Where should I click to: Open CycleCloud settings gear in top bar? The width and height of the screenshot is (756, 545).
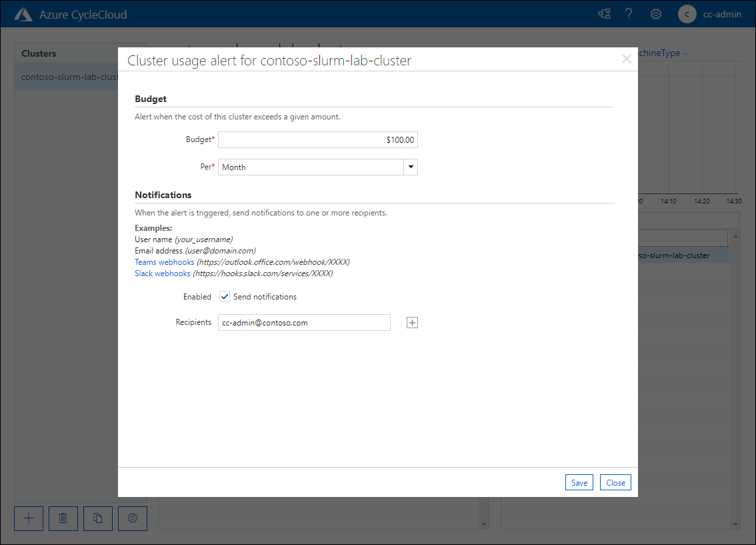click(655, 13)
